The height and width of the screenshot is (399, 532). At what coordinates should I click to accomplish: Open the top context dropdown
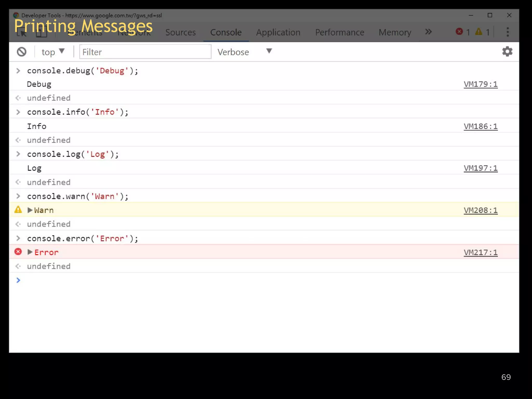pos(53,52)
